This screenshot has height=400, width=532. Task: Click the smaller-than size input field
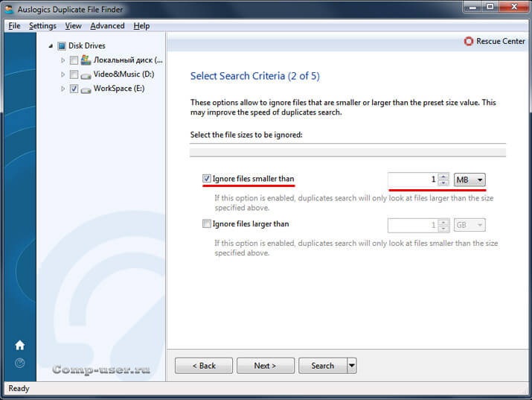coord(413,180)
